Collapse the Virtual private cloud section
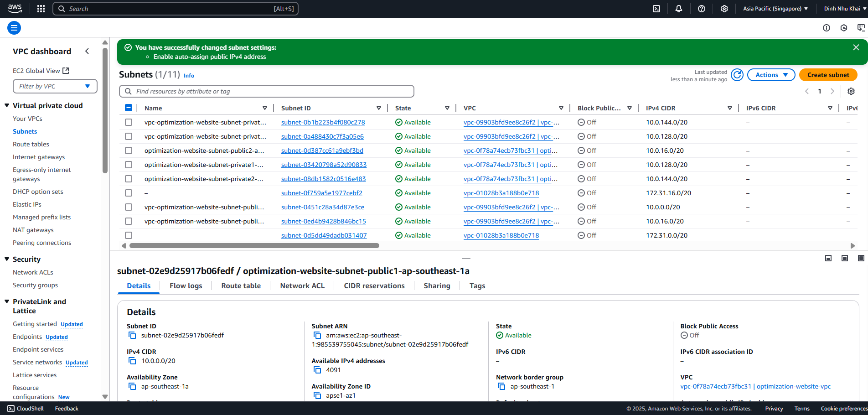This screenshot has width=868, height=415. point(7,105)
